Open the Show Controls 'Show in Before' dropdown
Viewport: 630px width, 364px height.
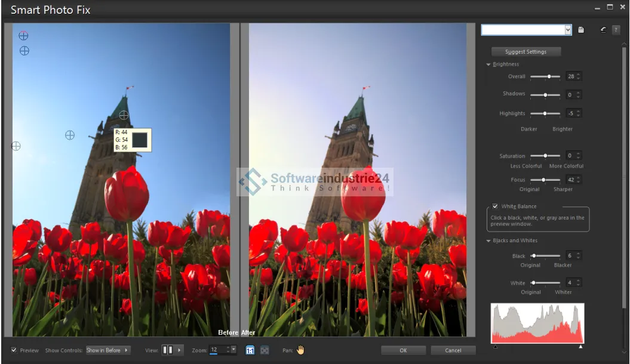108,350
